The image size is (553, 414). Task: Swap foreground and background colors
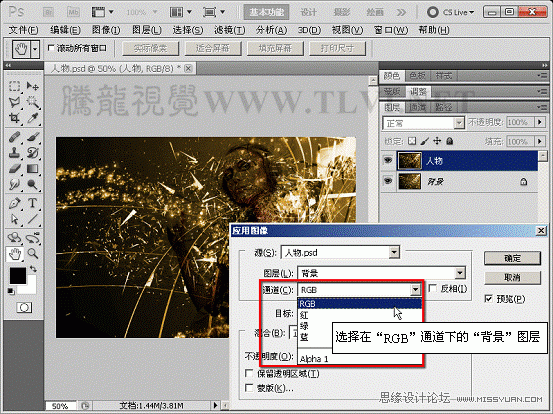[33, 269]
